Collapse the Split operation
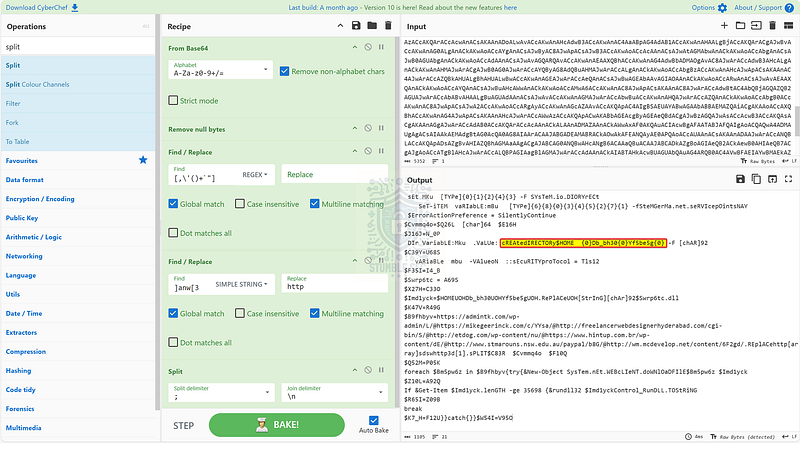The height and width of the screenshot is (452, 800). tap(355, 370)
